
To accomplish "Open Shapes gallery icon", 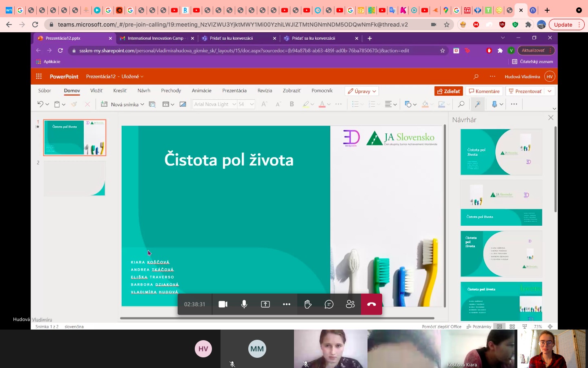I will click(408, 104).
